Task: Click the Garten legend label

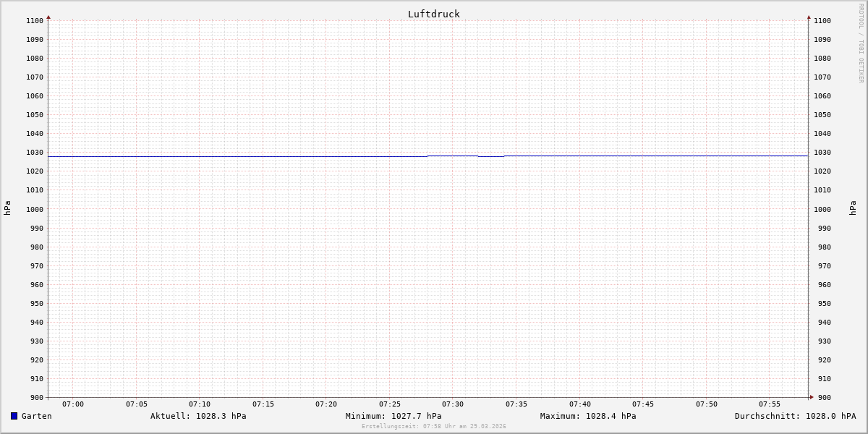Action: 36,416
